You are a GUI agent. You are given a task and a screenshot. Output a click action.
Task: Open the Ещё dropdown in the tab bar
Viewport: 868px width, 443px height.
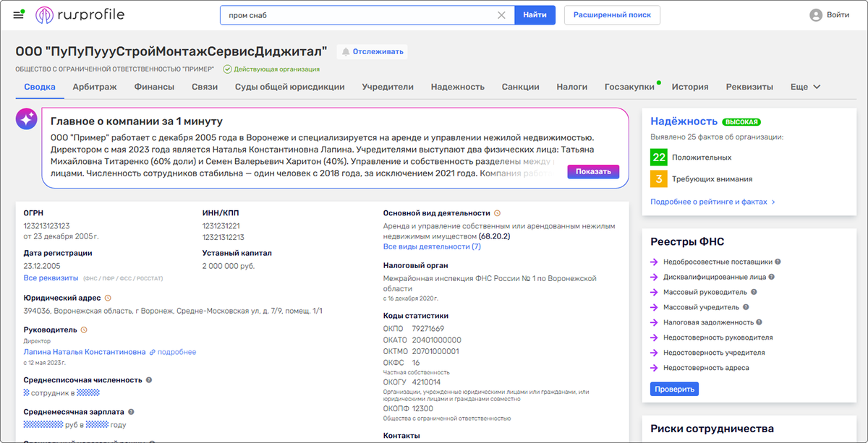[x=805, y=86]
